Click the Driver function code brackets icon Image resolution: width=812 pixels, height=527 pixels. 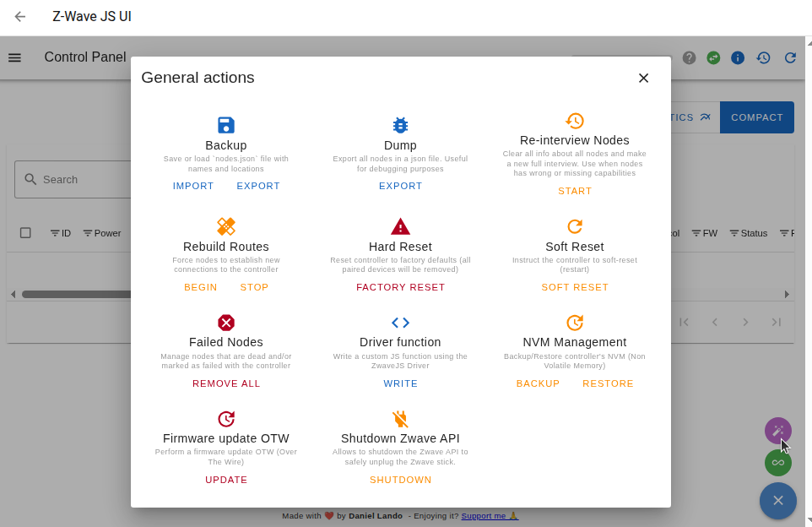[400, 323]
